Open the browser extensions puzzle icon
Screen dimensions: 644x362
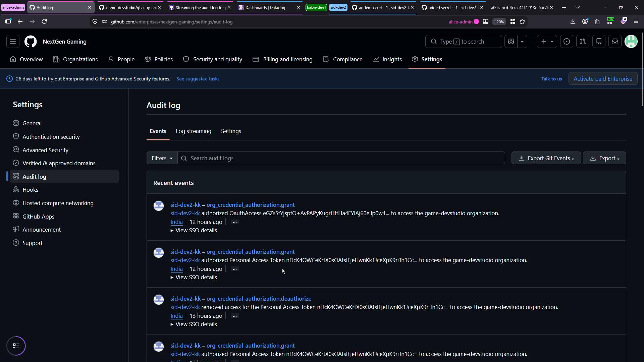597,21
